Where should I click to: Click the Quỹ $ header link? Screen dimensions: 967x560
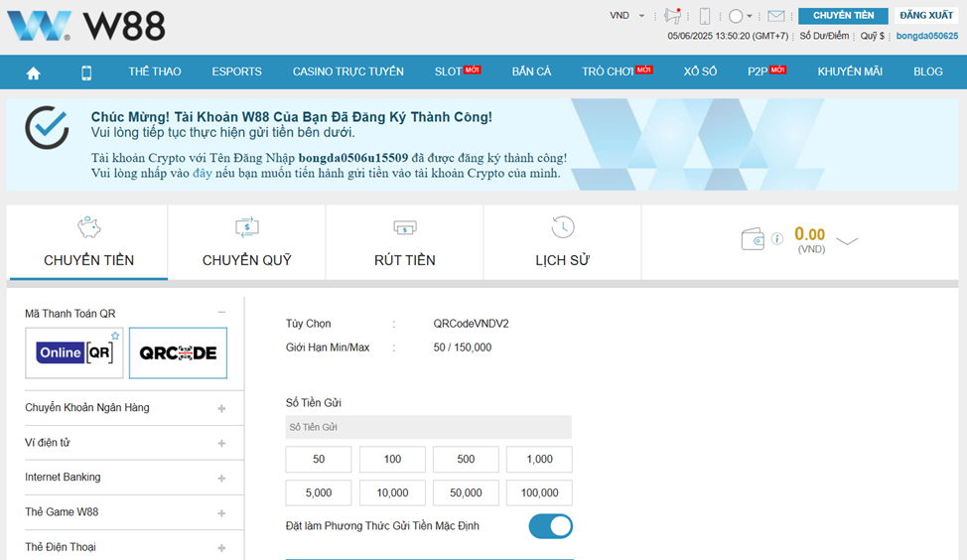tap(873, 37)
